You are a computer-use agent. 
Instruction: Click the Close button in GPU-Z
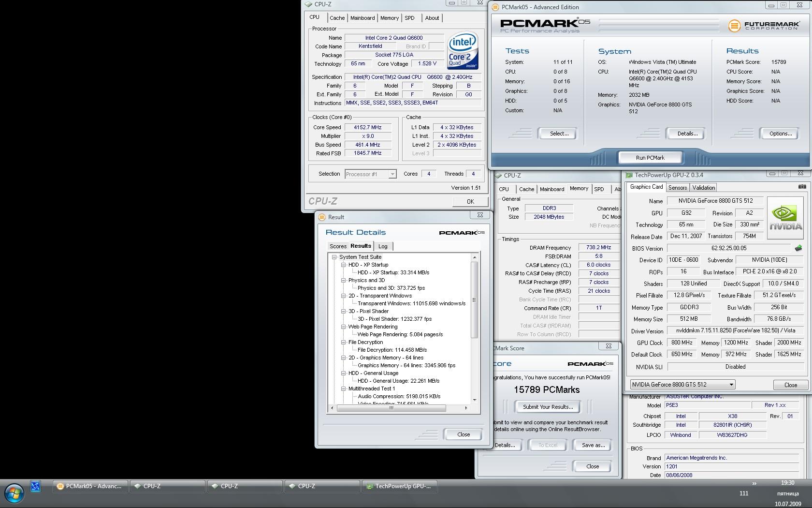(791, 385)
